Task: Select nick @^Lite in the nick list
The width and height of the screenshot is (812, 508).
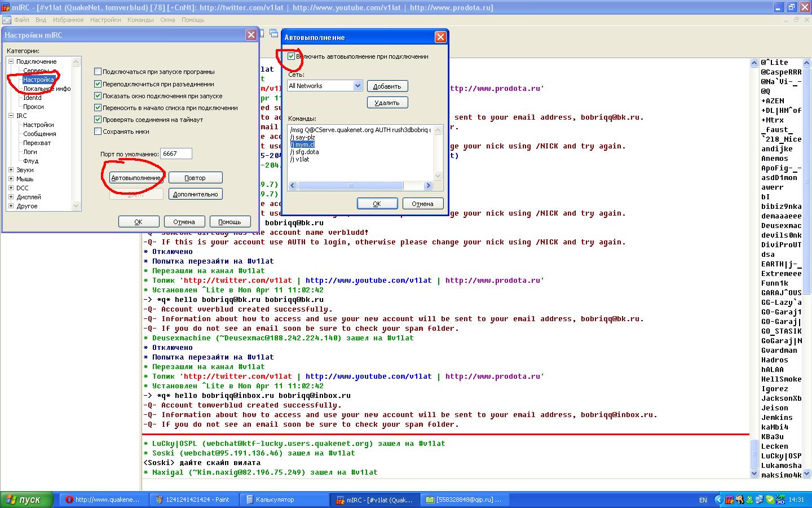Action: (x=774, y=63)
